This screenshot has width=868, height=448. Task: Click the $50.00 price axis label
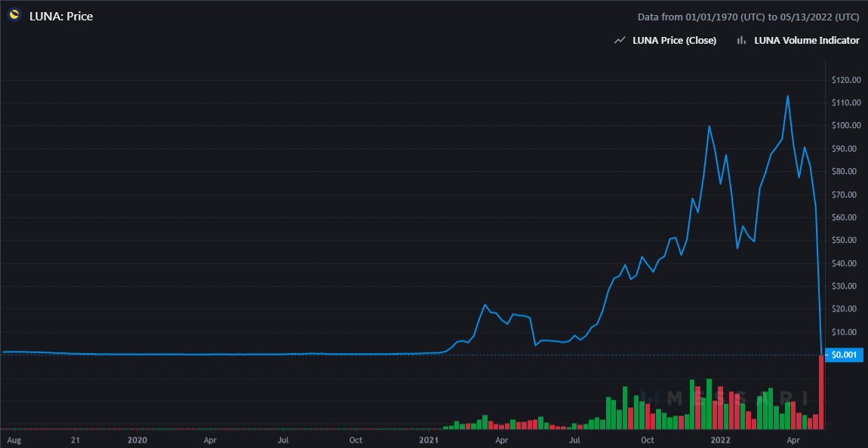pos(846,241)
